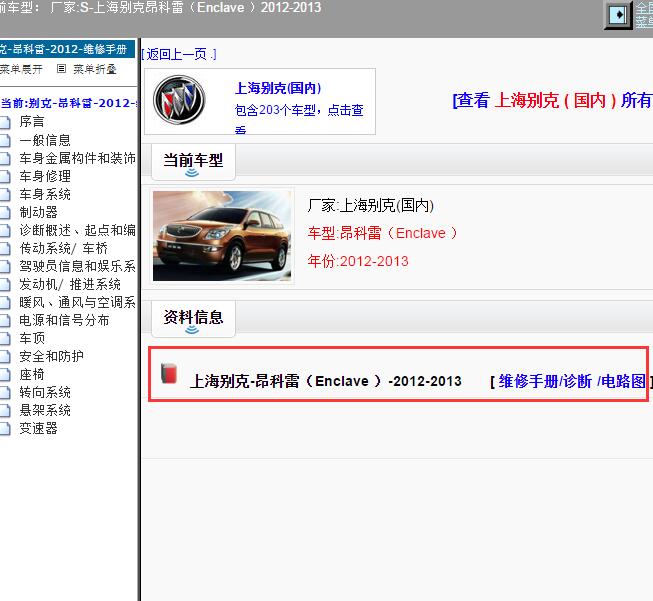The image size is (653, 601).
Task: Open the 变速器 chapter
Action: 38,428
